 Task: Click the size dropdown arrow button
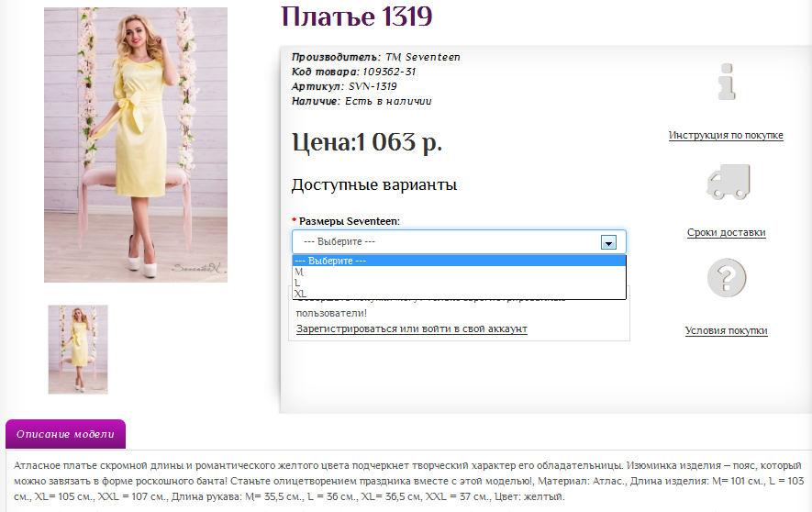tap(606, 242)
